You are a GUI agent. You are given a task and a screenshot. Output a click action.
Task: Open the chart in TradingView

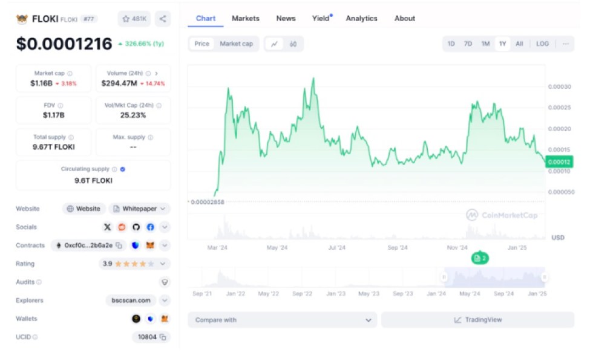click(480, 319)
